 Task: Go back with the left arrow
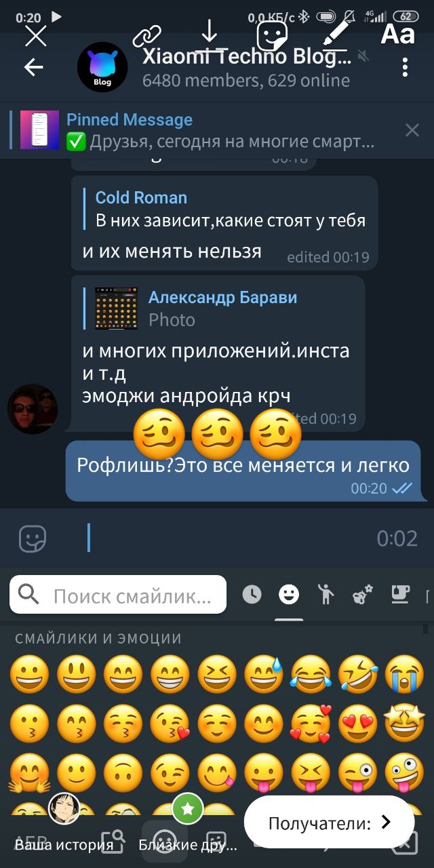(x=33, y=67)
